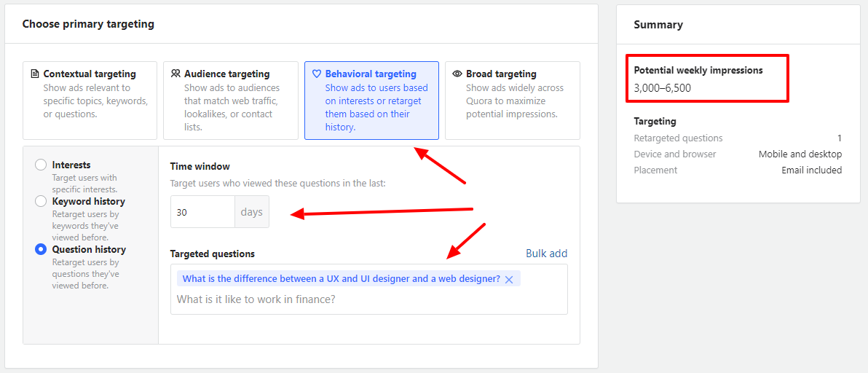Click the Time window days input field

click(x=202, y=212)
